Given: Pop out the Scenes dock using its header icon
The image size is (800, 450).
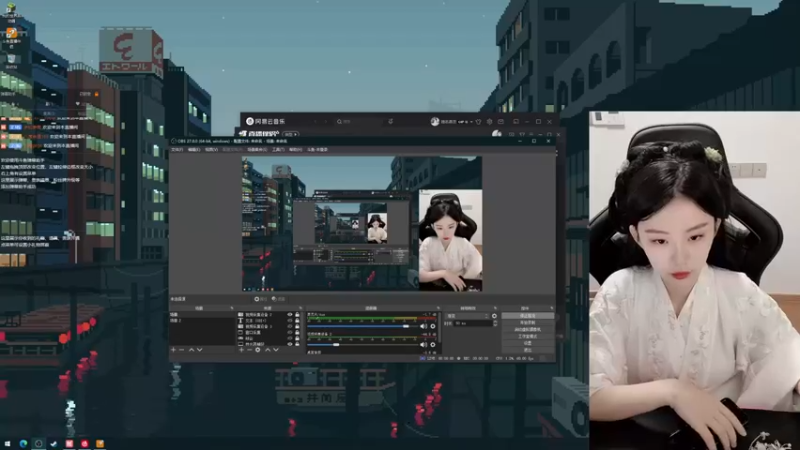Looking at the screenshot, I should pos(232,308).
